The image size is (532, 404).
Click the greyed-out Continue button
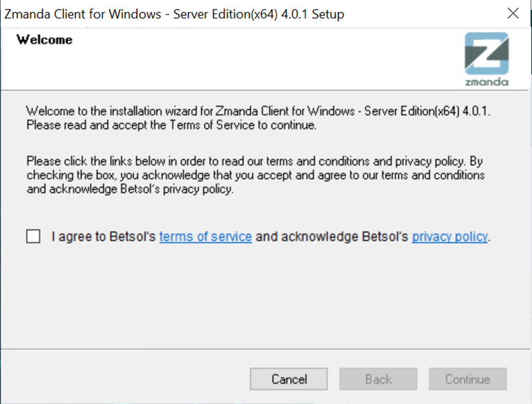coord(467,379)
